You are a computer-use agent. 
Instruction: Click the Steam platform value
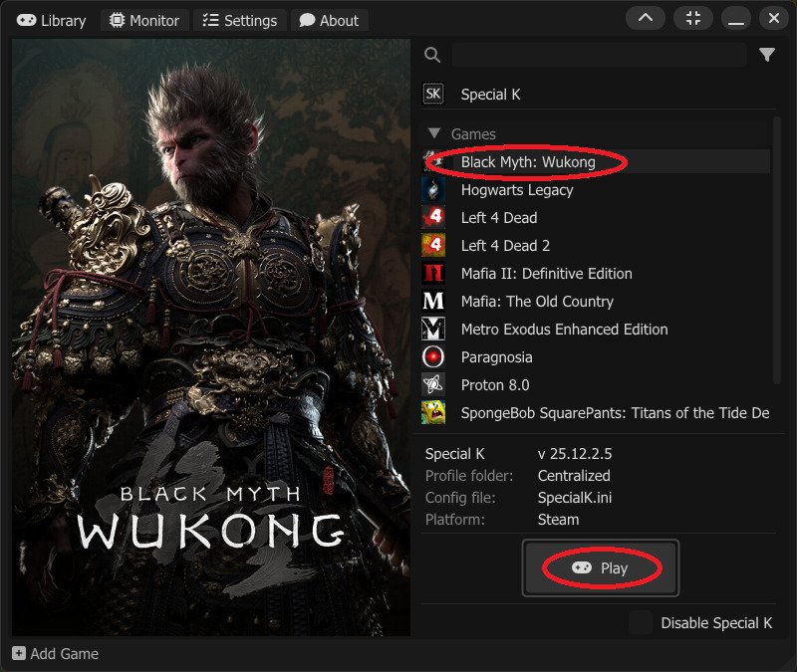pyautogui.click(x=558, y=520)
